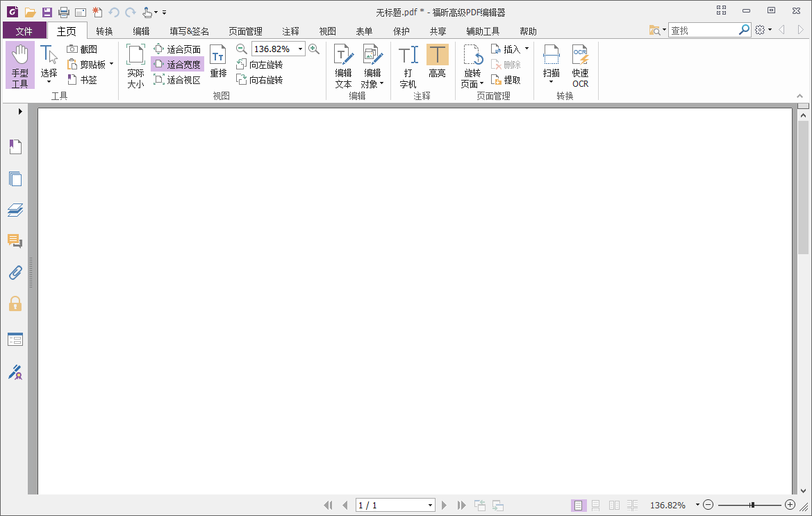This screenshot has width=812, height=516.
Task: Open the Insert (插入) dropdown menu
Action: 511,48
